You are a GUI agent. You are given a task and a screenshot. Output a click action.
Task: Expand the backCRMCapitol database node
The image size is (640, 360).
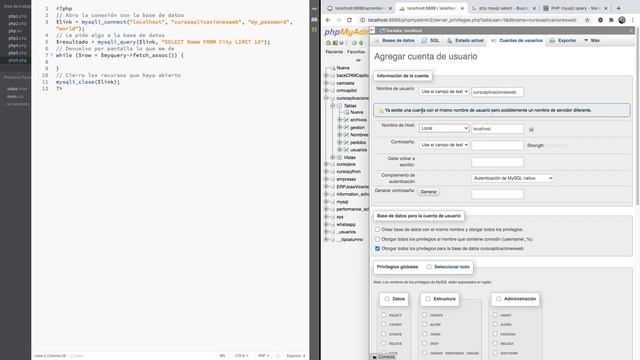coord(326,76)
